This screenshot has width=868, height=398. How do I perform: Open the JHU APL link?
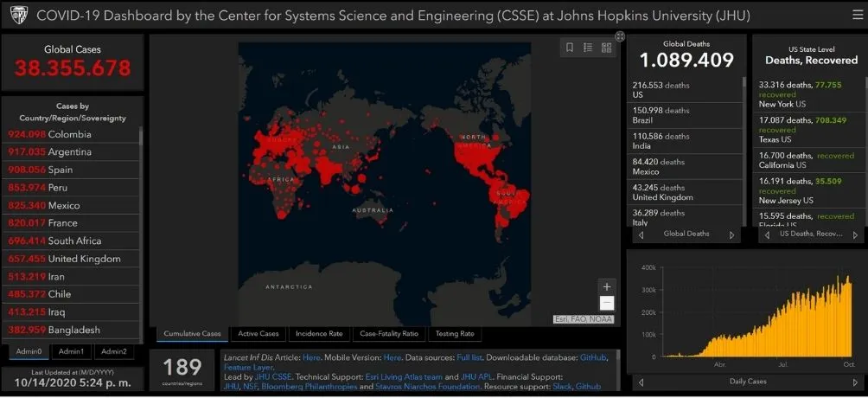(x=478, y=377)
